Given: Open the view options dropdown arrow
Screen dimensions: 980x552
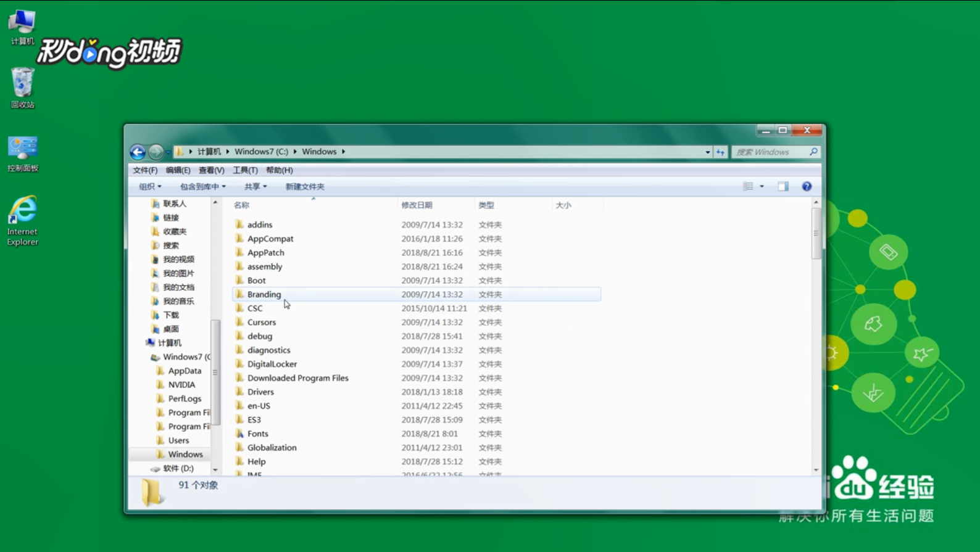Looking at the screenshot, I should (762, 186).
